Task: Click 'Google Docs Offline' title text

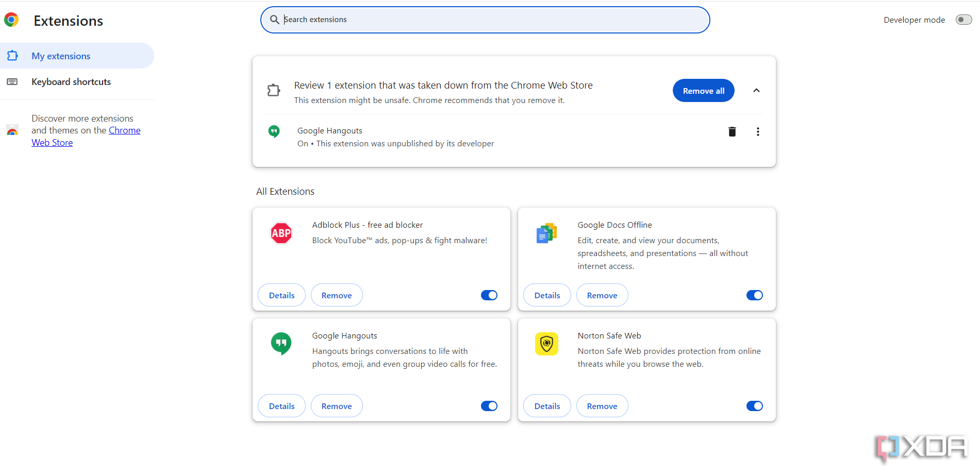Action: coord(614,225)
